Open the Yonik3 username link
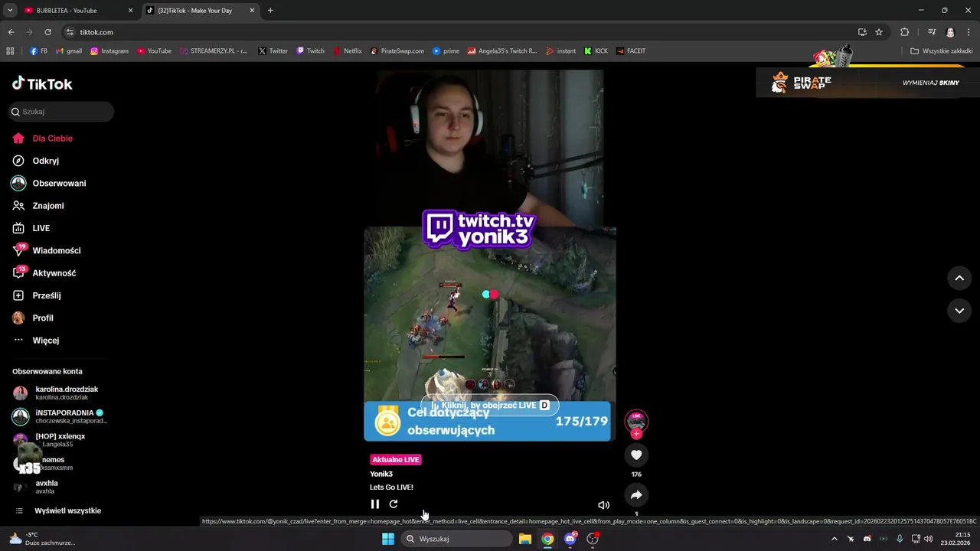Screen dimensions: 980x551 pos(381,474)
